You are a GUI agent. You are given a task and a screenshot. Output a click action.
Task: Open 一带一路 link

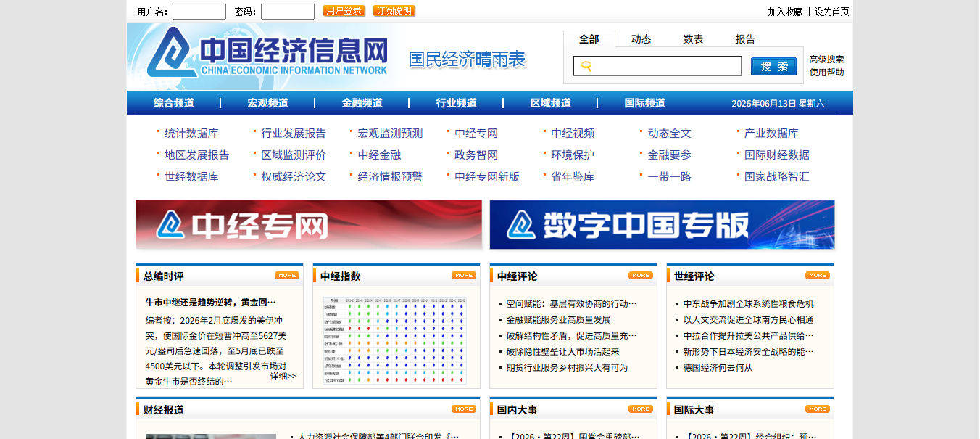pos(670,177)
